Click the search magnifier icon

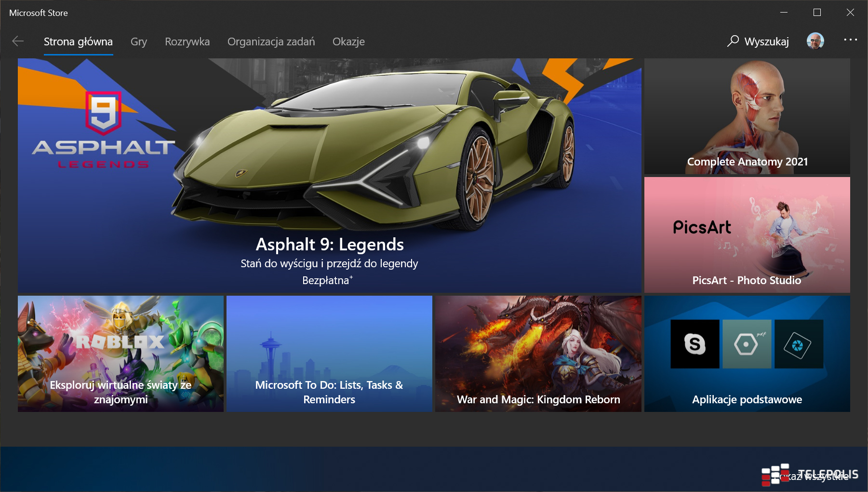(733, 41)
